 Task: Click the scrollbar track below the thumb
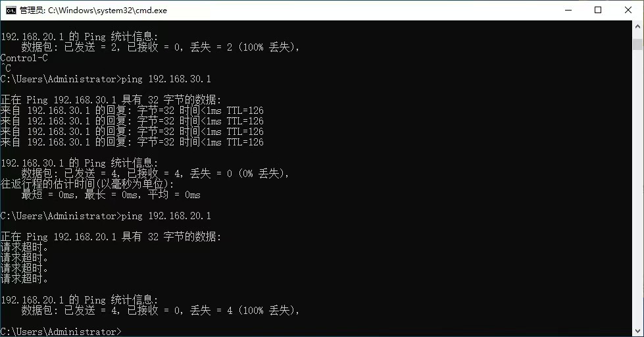pos(637,197)
